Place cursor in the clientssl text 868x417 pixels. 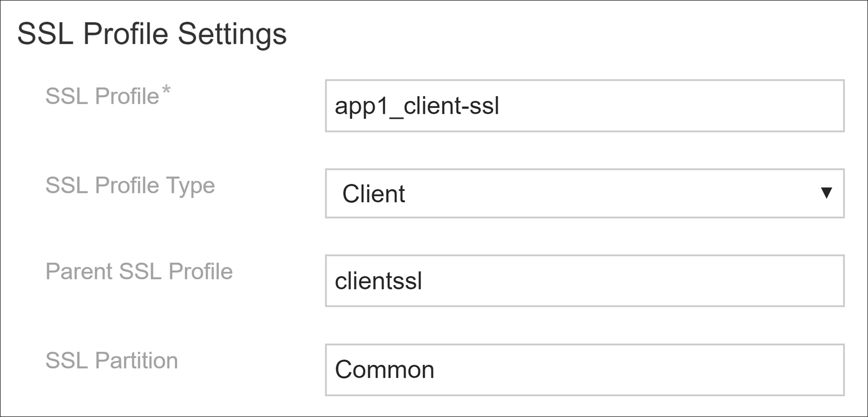point(378,281)
